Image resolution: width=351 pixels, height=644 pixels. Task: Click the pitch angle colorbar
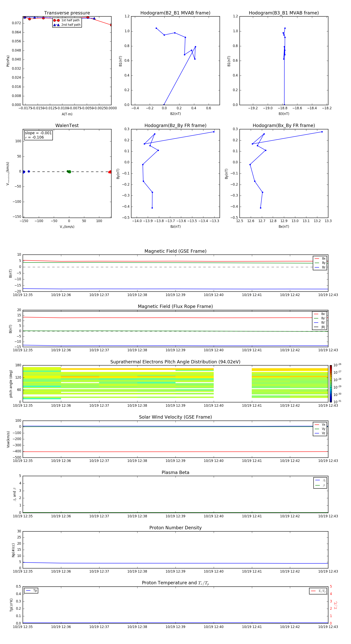331,384
